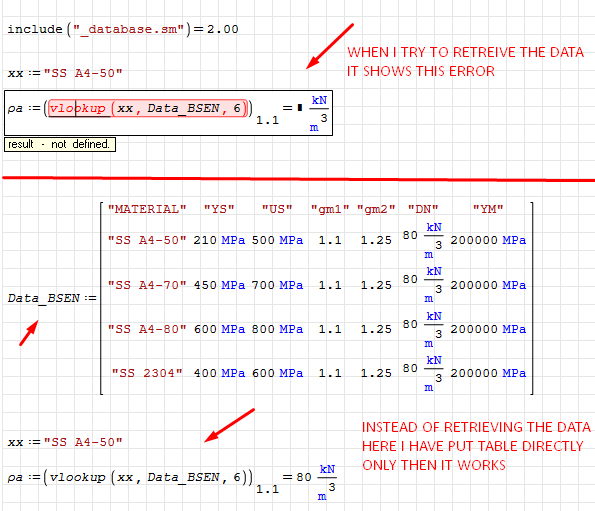Viewport: 595px width, 511px height.
Task: Select the "YS" header cell
Action: coord(219,209)
